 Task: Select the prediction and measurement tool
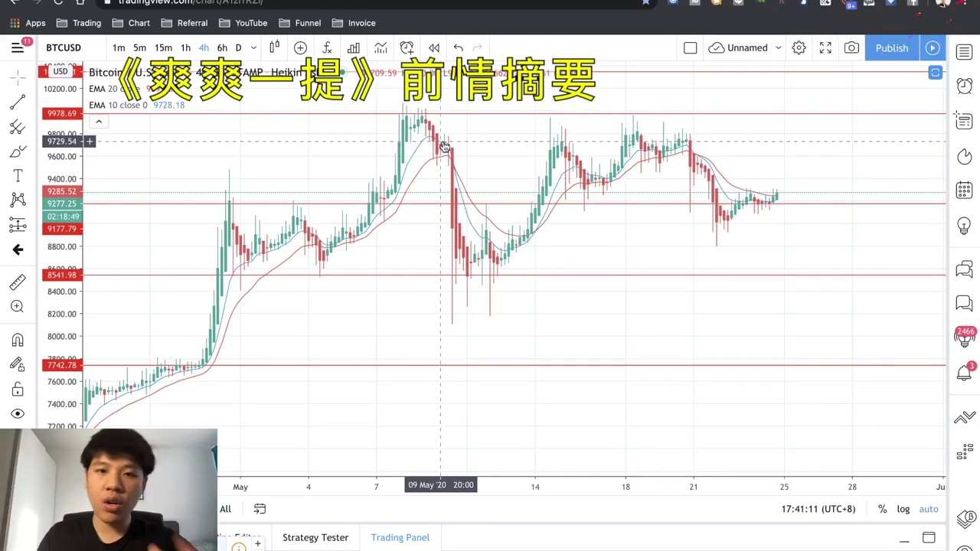click(x=18, y=224)
